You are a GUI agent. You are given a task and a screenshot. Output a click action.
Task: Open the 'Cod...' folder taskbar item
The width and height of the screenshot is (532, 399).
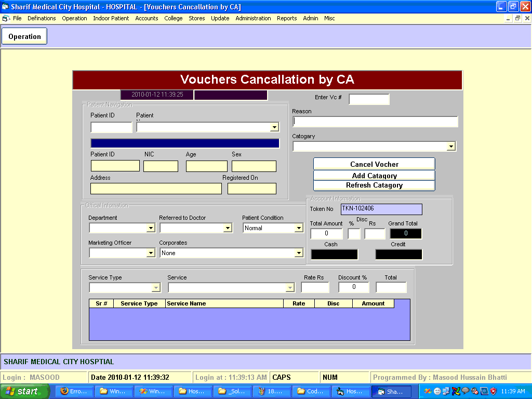point(311,391)
